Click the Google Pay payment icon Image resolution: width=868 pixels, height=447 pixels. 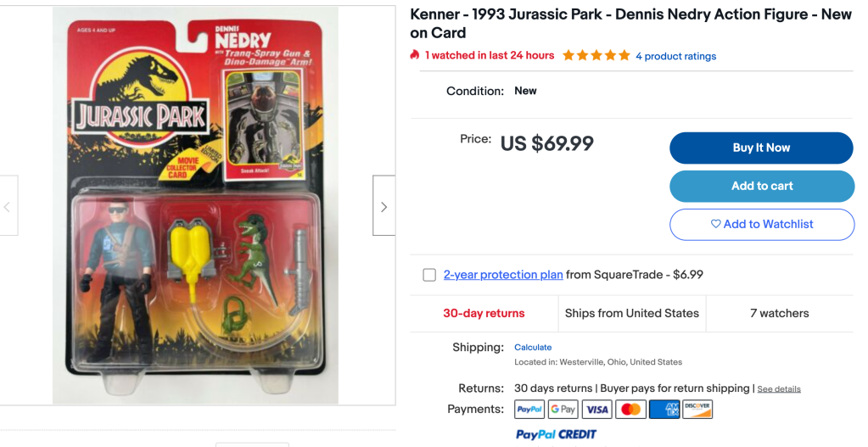pyautogui.click(x=563, y=410)
